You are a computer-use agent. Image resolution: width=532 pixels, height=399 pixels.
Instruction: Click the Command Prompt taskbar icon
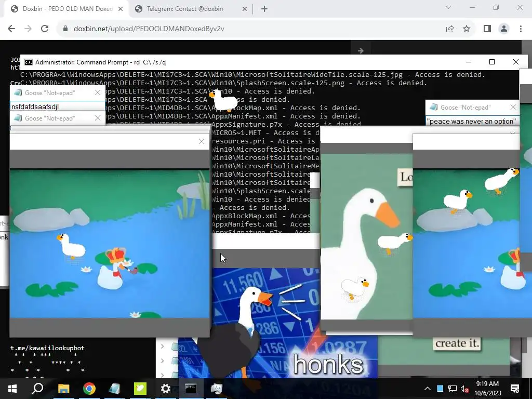191,388
